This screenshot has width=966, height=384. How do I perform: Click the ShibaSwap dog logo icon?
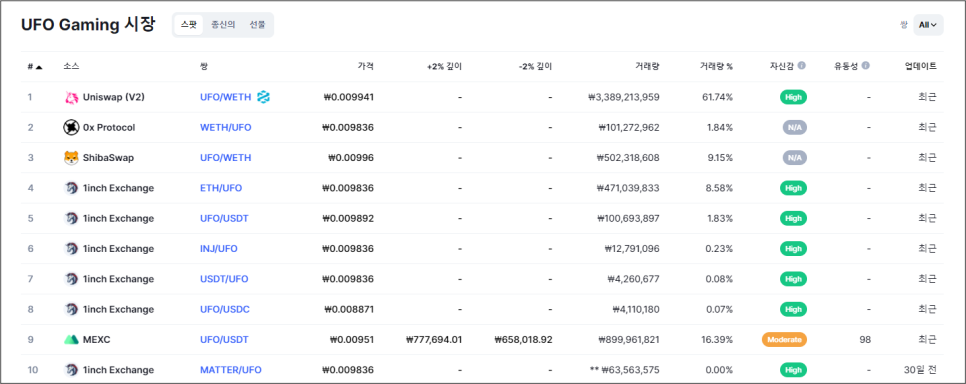coord(71,158)
